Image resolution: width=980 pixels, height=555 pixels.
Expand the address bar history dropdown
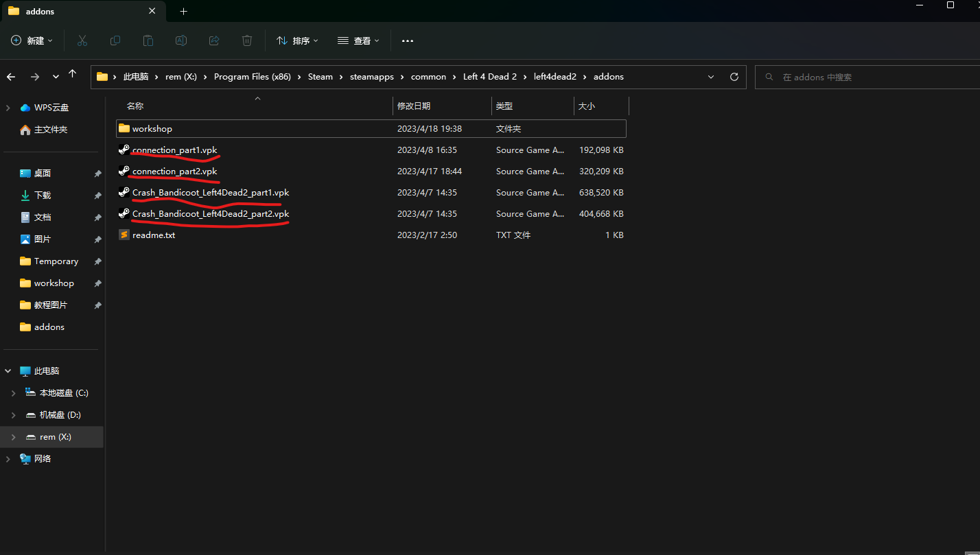click(x=711, y=77)
